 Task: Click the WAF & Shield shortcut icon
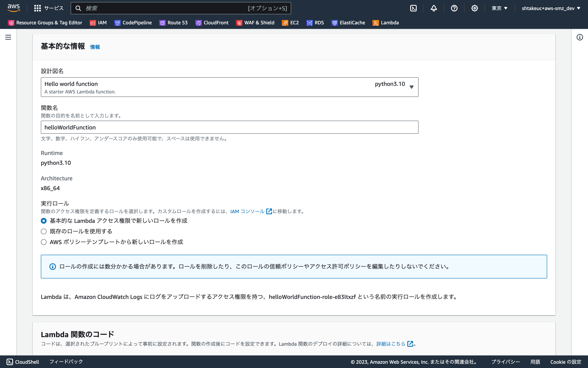(x=239, y=23)
